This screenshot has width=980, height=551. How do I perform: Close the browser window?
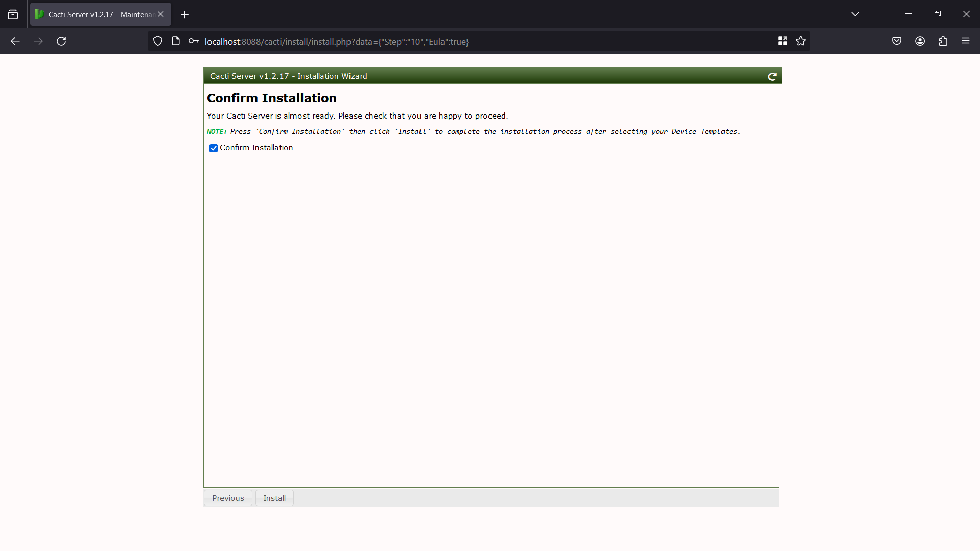[x=966, y=14]
